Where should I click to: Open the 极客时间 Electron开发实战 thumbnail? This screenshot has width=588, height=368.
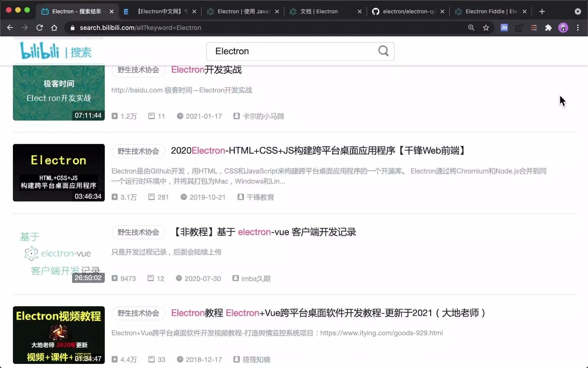point(59,93)
